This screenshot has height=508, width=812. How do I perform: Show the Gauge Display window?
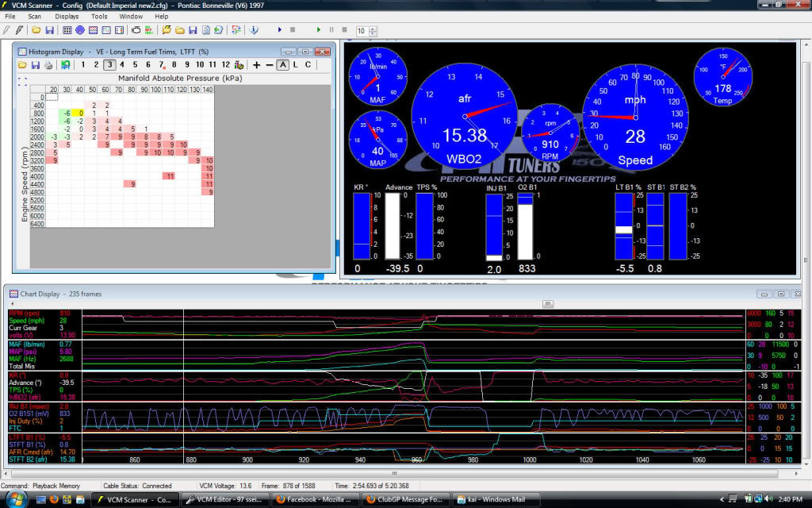click(x=80, y=30)
